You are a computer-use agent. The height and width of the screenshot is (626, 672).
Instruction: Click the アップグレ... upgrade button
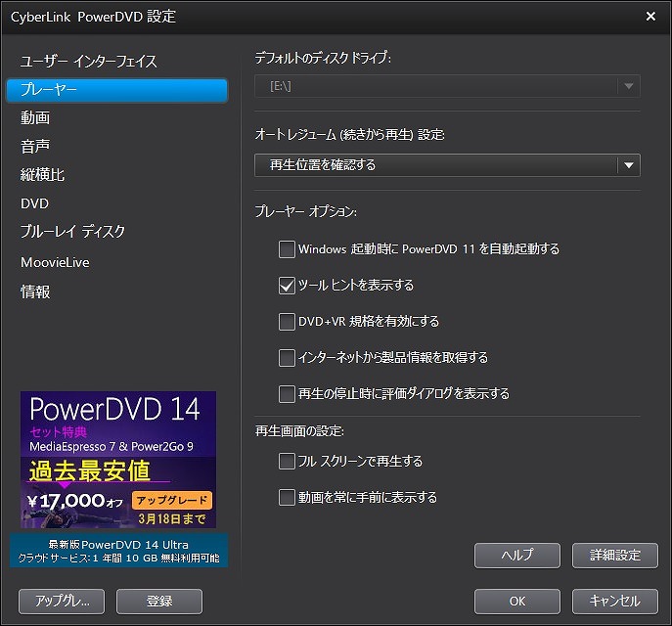[x=62, y=602]
